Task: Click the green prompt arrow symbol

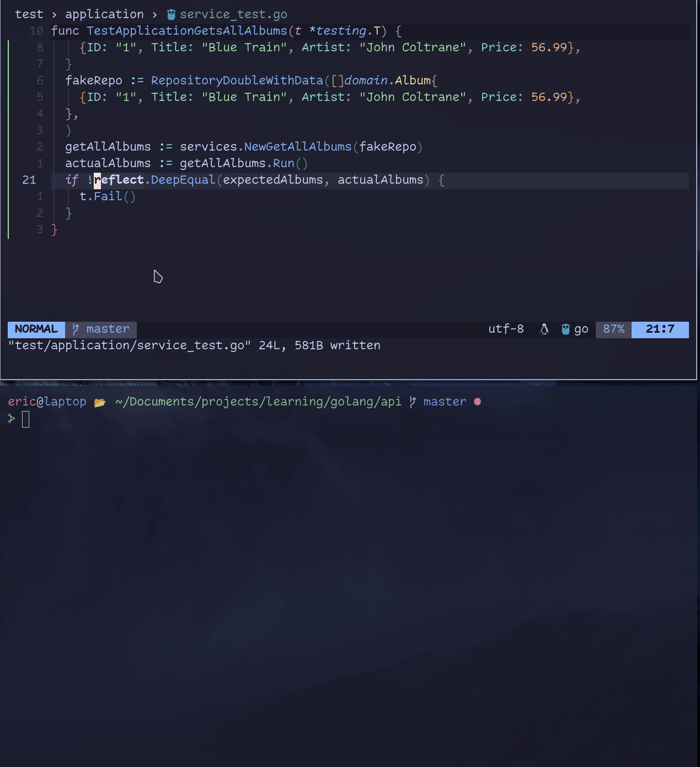Action: pos(11,419)
